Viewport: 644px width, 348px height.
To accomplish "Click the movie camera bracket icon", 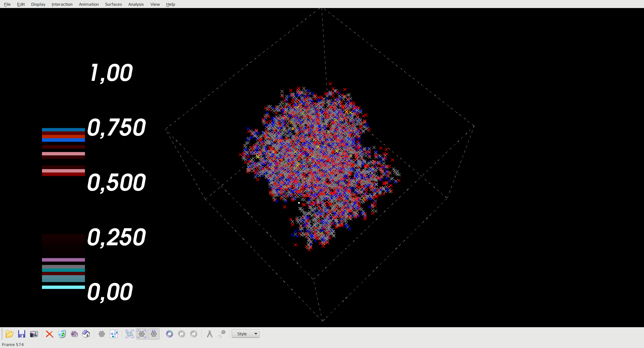I will (129, 334).
